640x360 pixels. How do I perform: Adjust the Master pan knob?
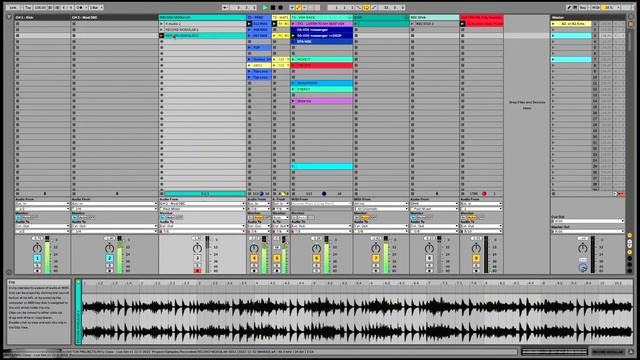coord(582,248)
